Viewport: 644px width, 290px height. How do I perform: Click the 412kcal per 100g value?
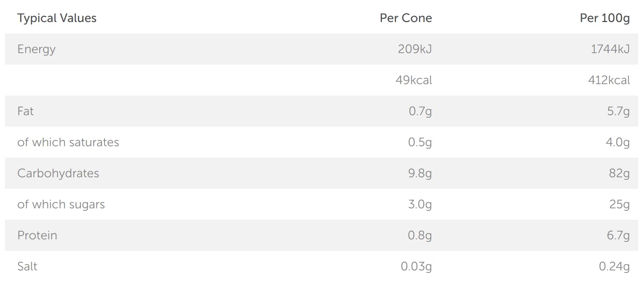(609, 80)
